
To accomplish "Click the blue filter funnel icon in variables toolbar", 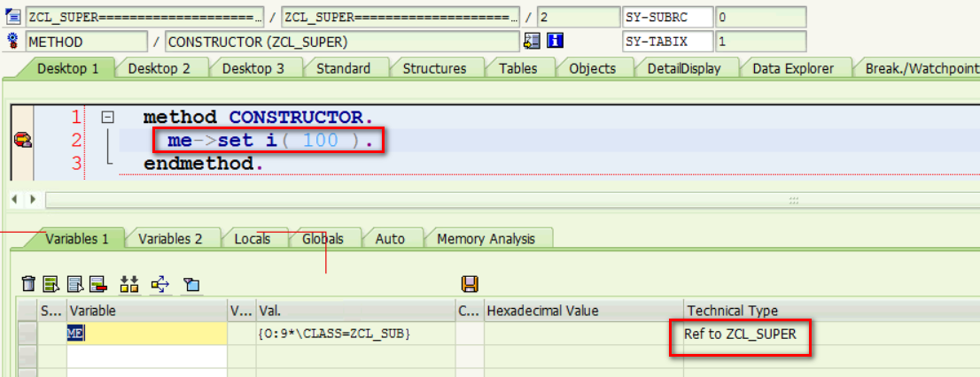I will click(x=191, y=285).
